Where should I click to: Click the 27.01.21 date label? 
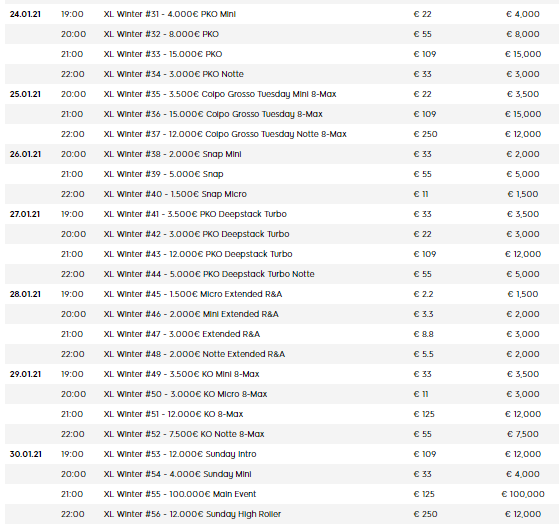(25, 214)
